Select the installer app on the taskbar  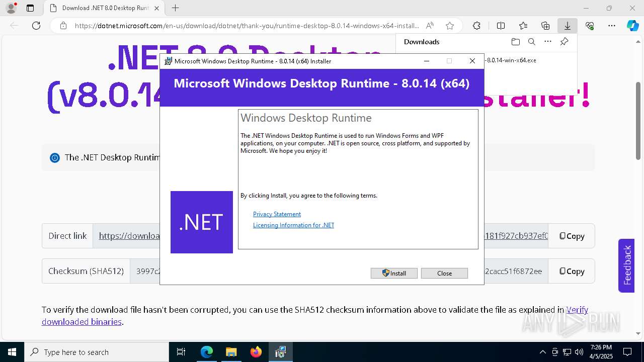pyautogui.click(x=280, y=352)
